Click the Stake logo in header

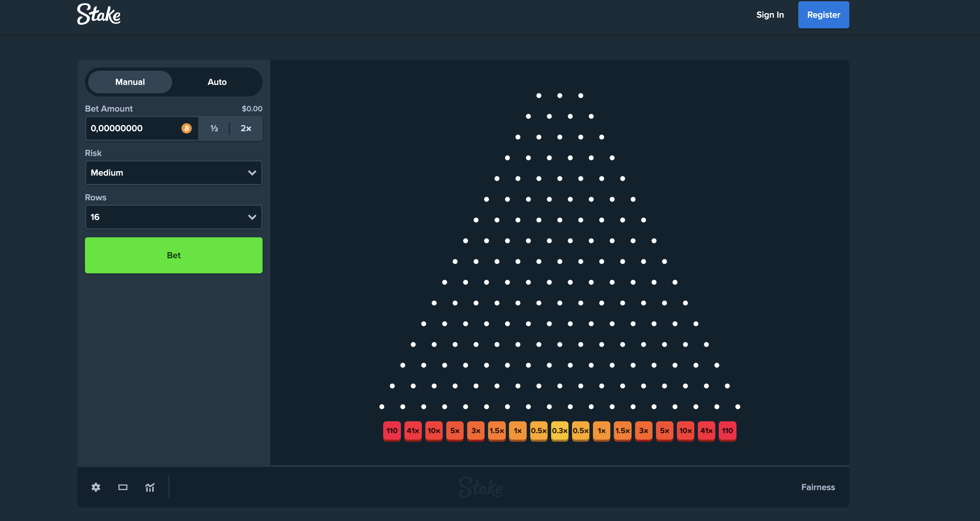(99, 14)
